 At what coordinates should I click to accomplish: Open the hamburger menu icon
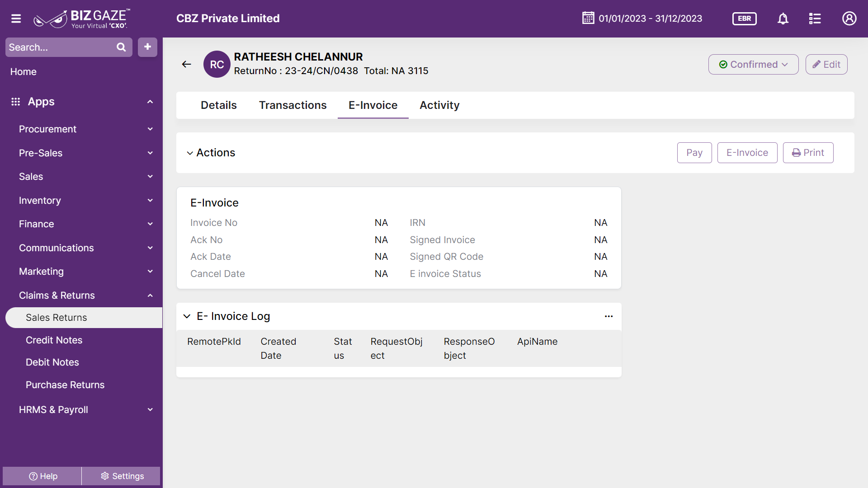(16, 19)
